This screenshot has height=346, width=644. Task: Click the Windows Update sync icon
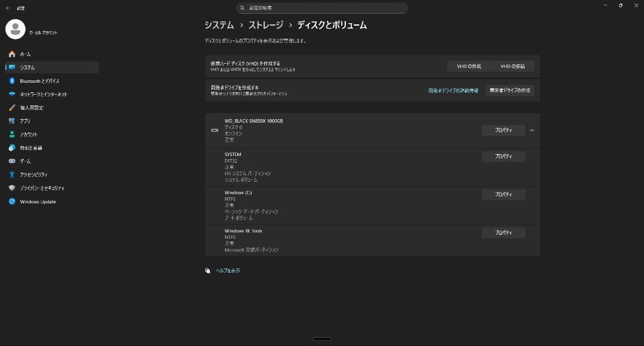click(12, 201)
